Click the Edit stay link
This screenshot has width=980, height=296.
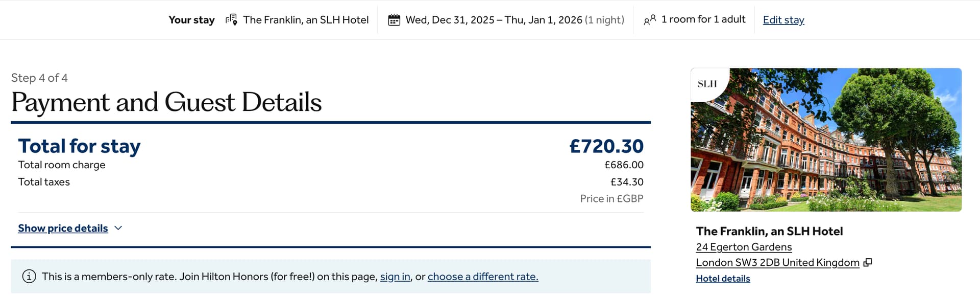tap(783, 20)
